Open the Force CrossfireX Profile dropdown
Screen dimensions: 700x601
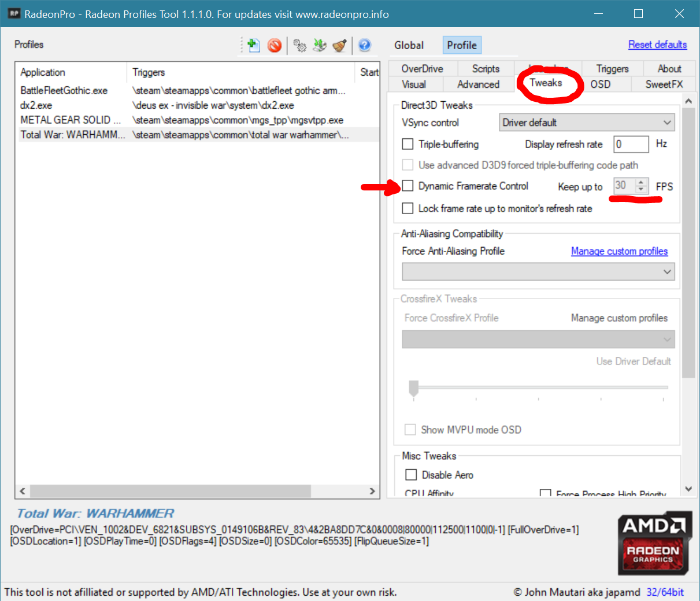(x=538, y=339)
